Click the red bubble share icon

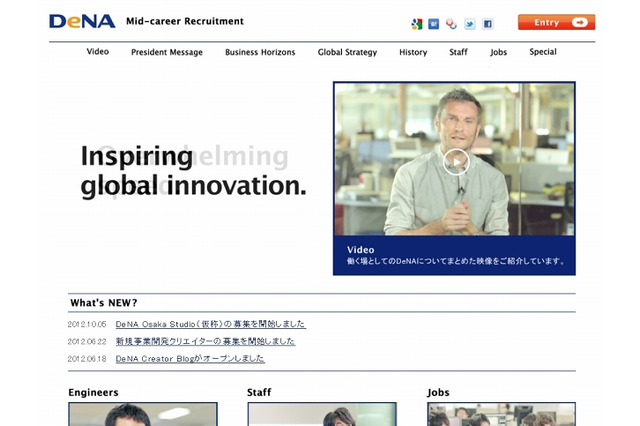[452, 24]
